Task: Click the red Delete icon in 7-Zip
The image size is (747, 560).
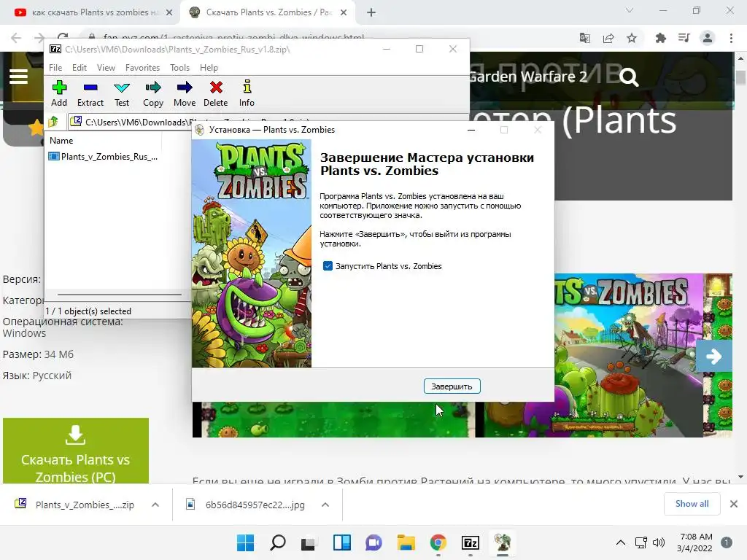Action: [x=216, y=93]
